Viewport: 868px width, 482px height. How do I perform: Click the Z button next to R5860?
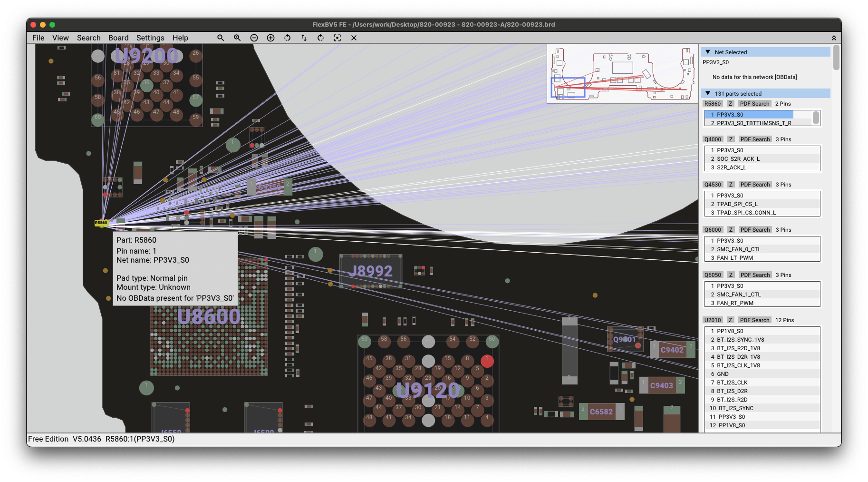(x=731, y=104)
